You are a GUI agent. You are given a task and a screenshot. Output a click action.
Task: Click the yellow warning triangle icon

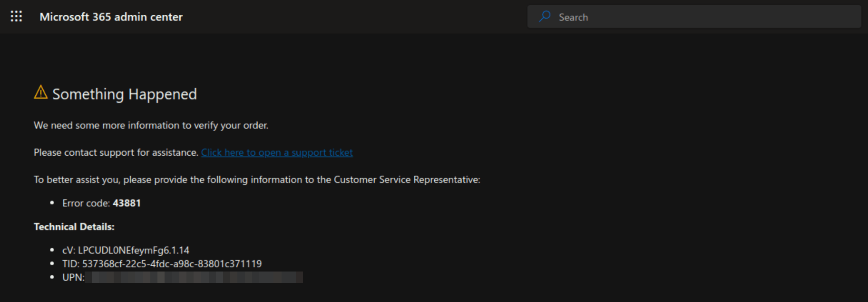click(41, 92)
